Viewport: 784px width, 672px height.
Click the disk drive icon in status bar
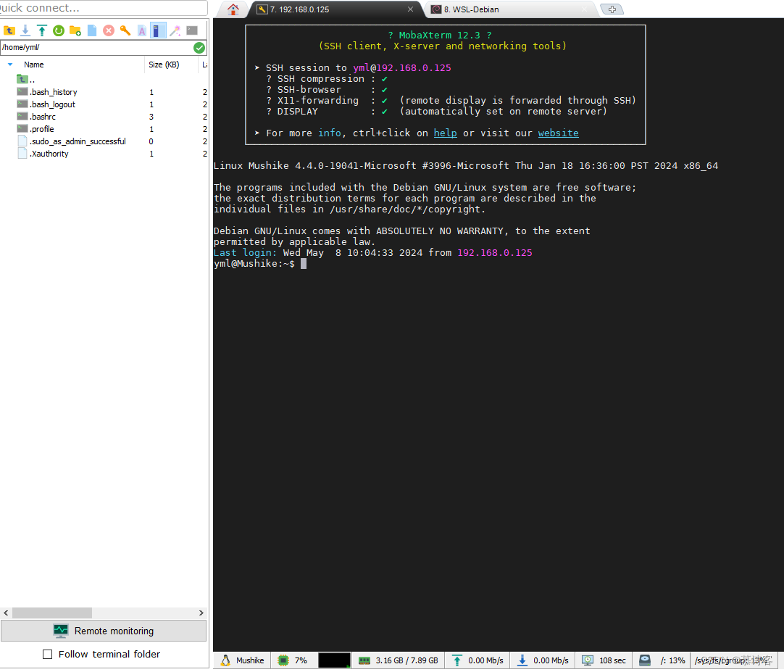645,660
